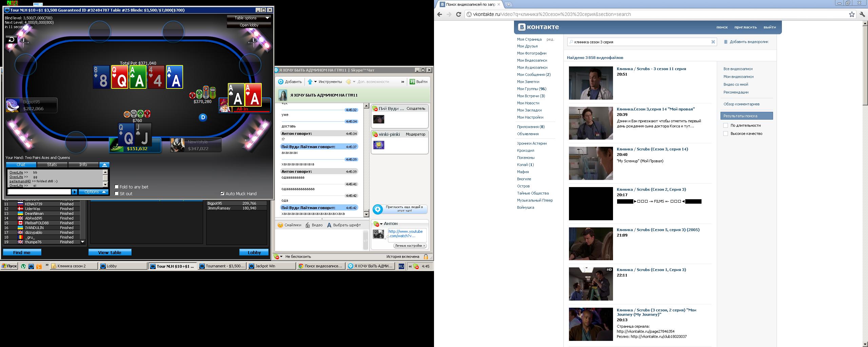This screenshot has height=347, width=868.
Task: Open thumbnail of Сезон 1, Серия 3 HD video
Action: 591,284
